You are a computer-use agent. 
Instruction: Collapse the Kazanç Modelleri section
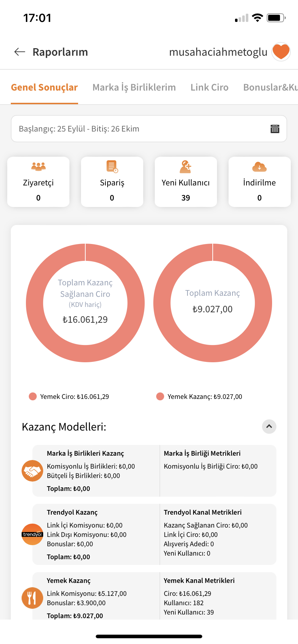point(269,427)
